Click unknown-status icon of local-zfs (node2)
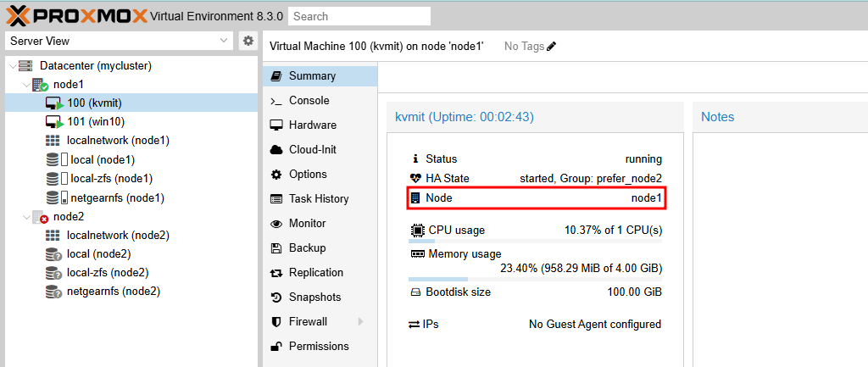Screen dimensions: 868x367 [53, 274]
